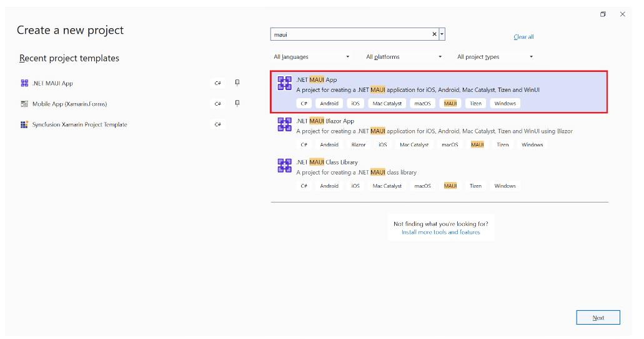Viewport: 644px width, 339px height.
Task: Open the search history dropdown arrow
Action: click(x=442, y=34)
